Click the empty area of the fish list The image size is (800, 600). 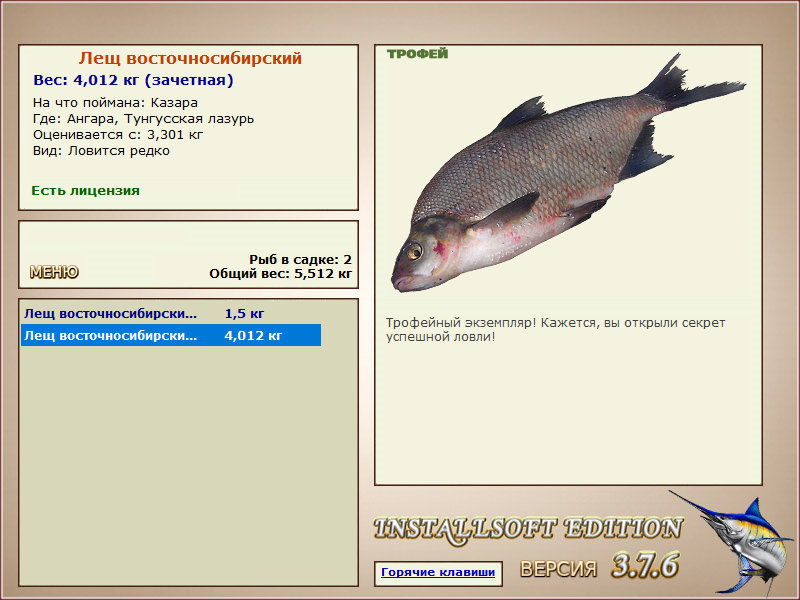pyautogui.click(x=188, y=464)
